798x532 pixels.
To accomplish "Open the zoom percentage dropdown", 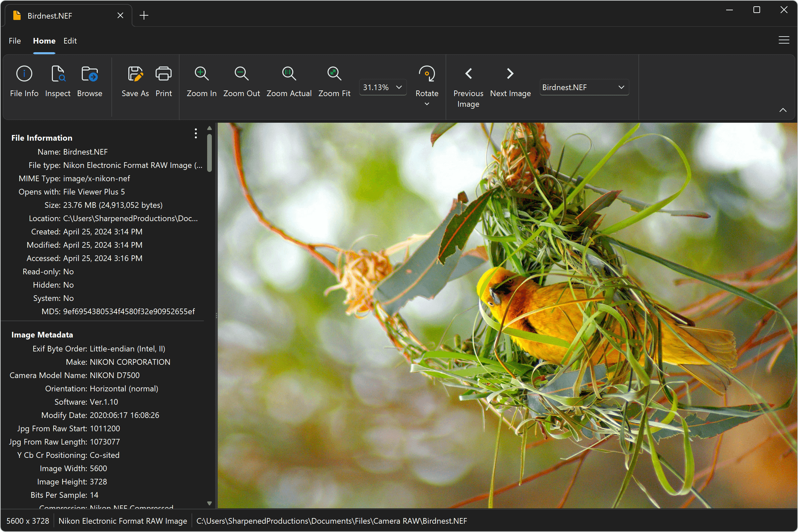I will coord(399,87).
